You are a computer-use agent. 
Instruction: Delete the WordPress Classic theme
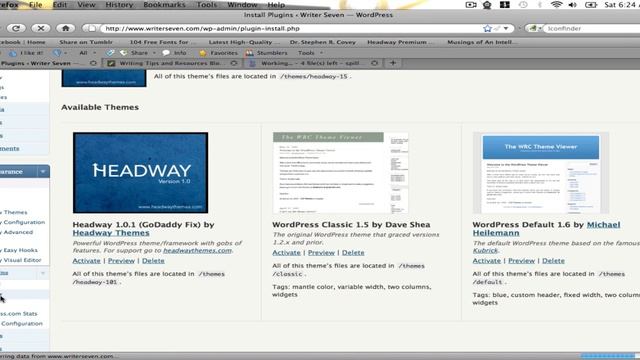click(x=353, y=253)
